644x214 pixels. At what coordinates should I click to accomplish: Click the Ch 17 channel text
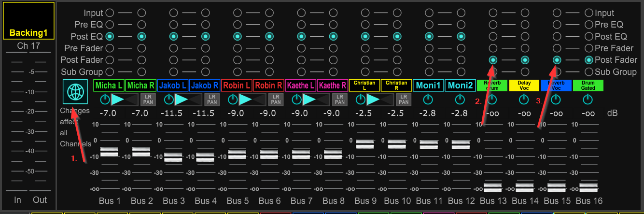[x=28, y=46]
